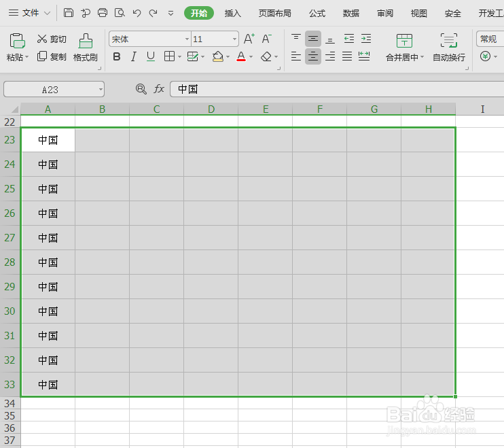Align text to vertical middle

[313, 39]
